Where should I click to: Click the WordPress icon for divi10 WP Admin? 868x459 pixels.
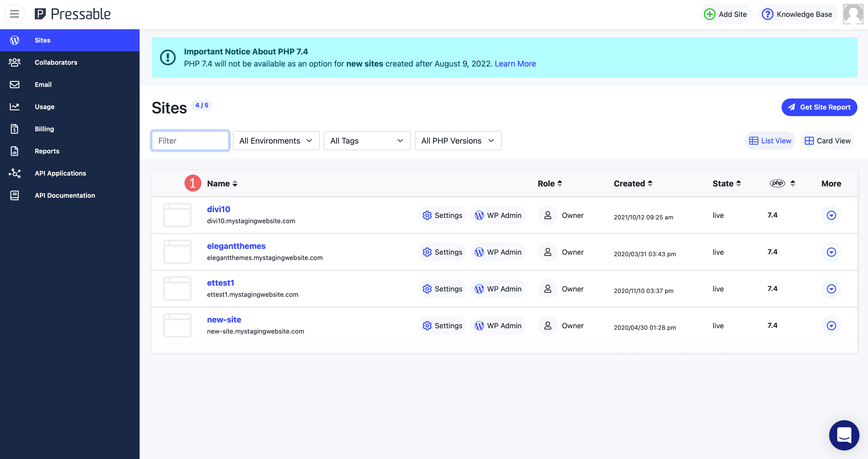478,215
